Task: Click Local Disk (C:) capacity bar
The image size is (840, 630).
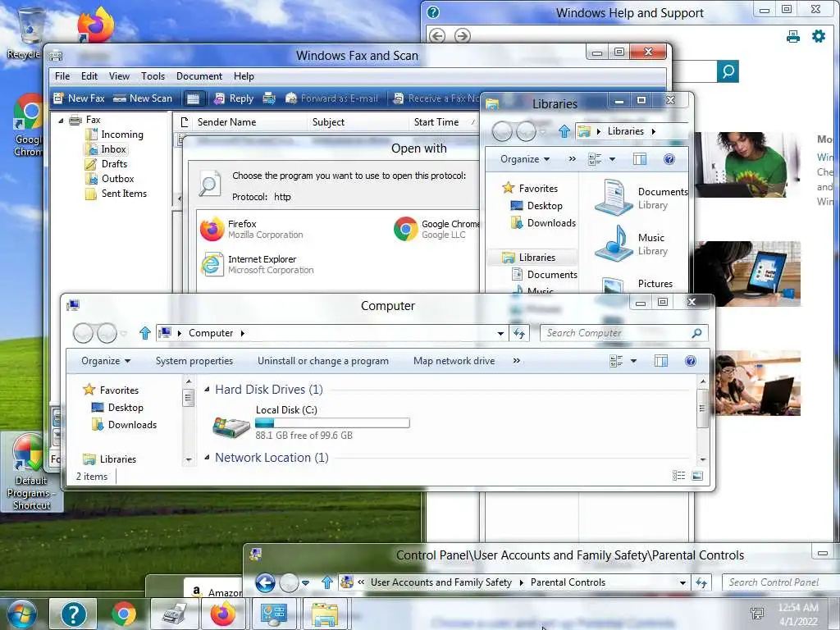Action: click(x=332, y=423)
